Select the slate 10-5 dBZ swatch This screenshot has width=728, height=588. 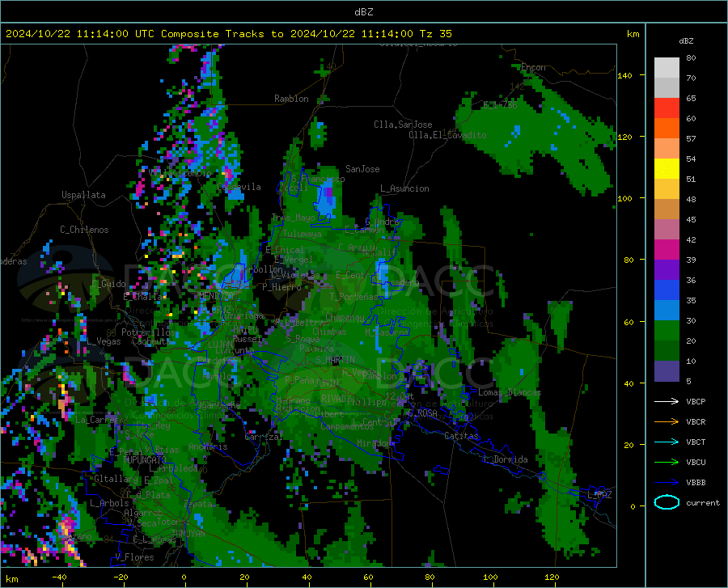click(x=667, y=371)
